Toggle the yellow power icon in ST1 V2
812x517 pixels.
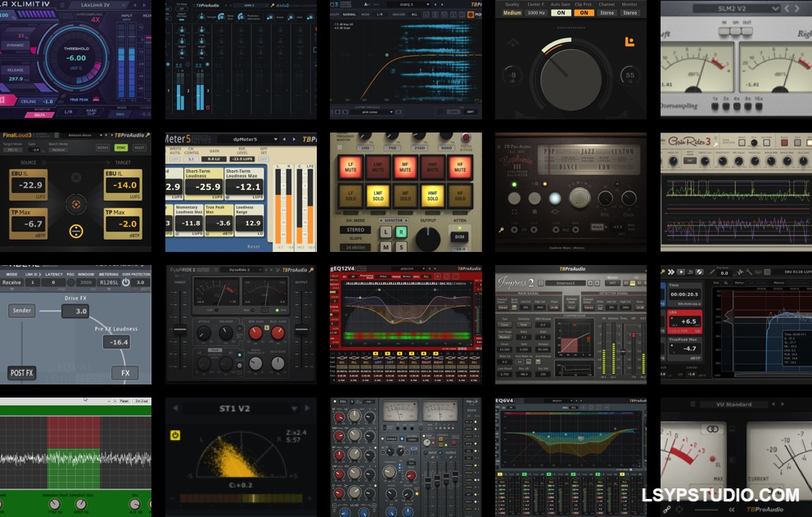174,434
